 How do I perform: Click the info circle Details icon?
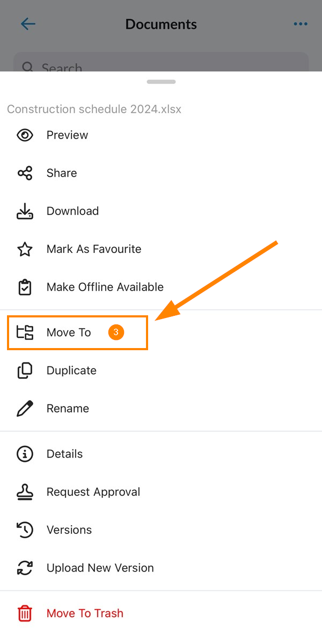coord(25,454)
